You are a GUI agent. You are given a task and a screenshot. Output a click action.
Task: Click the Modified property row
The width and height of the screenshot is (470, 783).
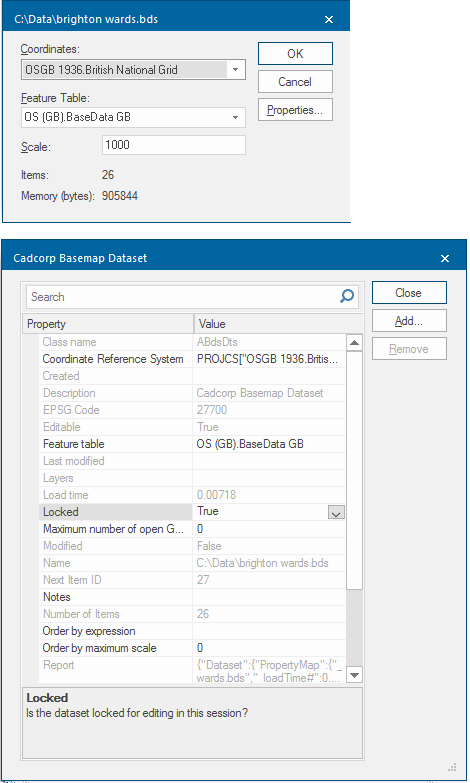192,546
